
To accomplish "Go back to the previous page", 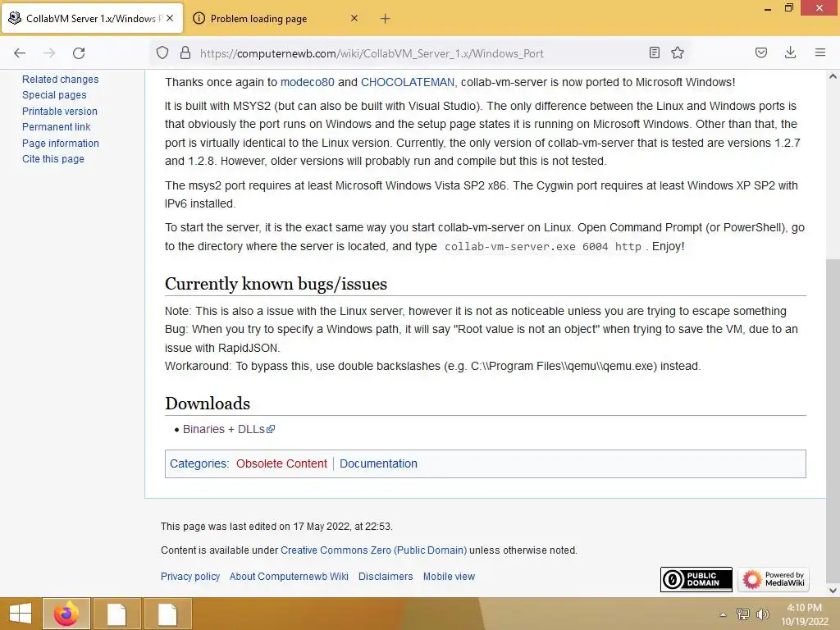I will click(20, 53).
